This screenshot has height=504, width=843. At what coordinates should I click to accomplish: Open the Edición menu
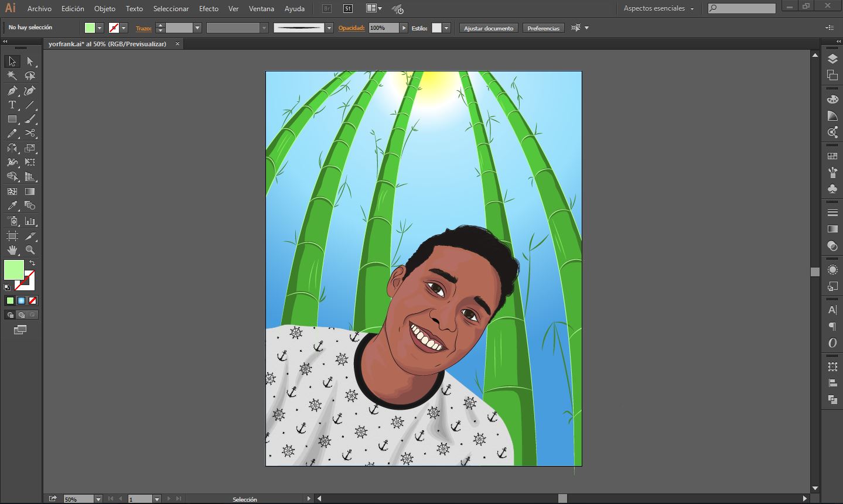(73, 9)
